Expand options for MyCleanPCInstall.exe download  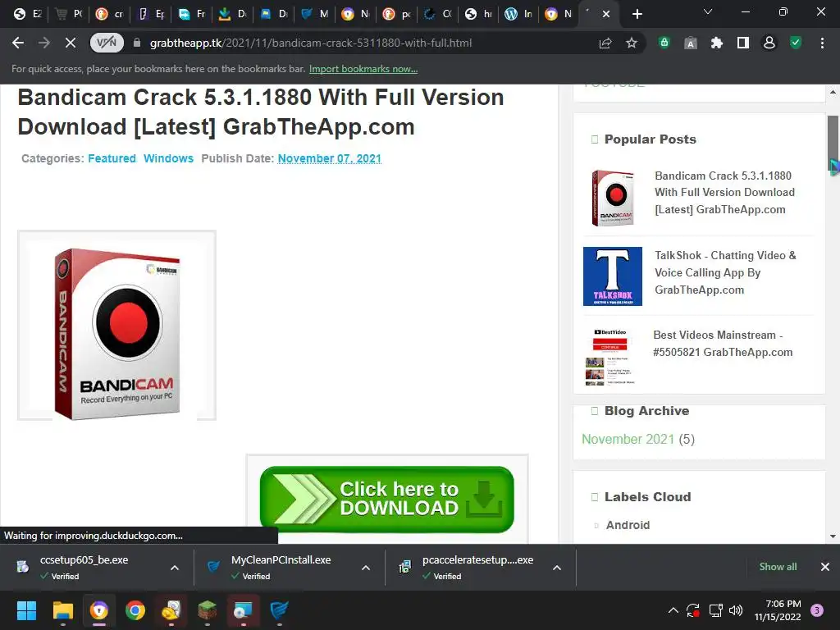[x=366, y=568]
